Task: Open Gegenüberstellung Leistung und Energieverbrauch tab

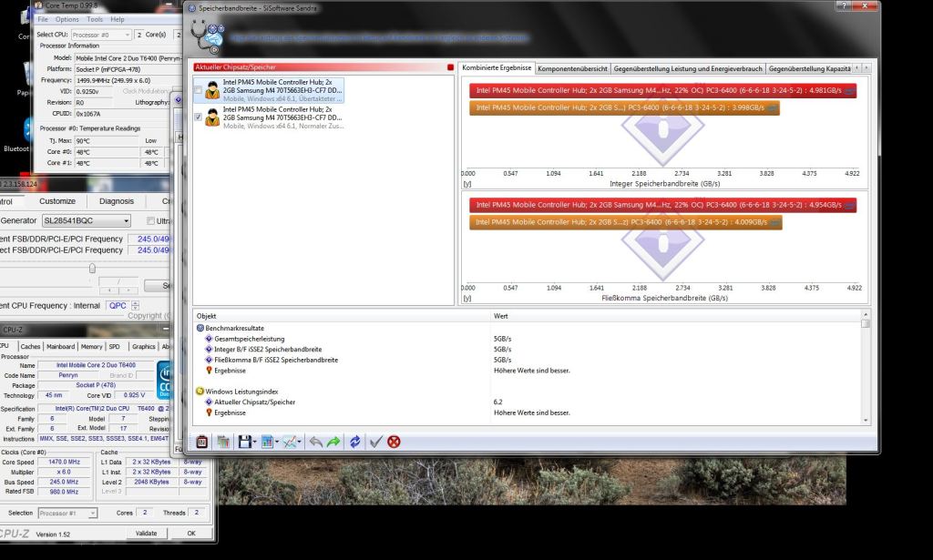Action: [x=688, y=68]
